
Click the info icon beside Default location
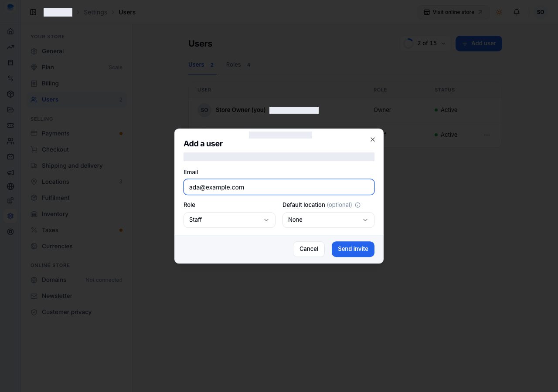point(358,205)
